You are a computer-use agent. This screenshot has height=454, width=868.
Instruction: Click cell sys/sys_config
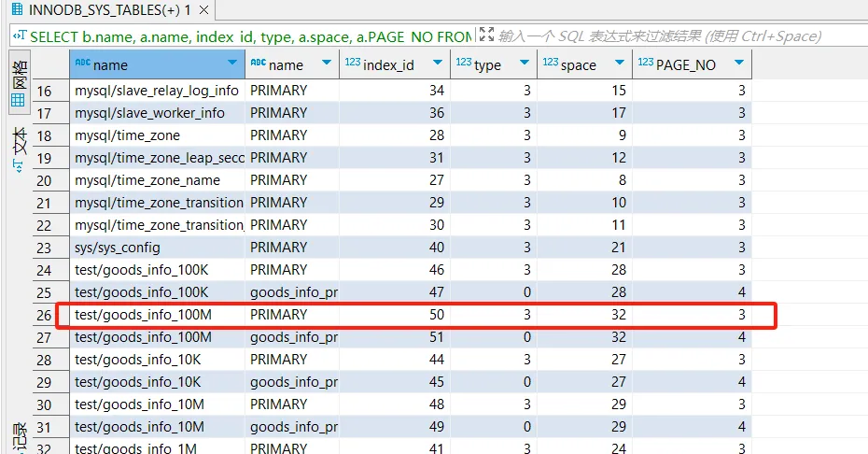[x=157, y=248]
